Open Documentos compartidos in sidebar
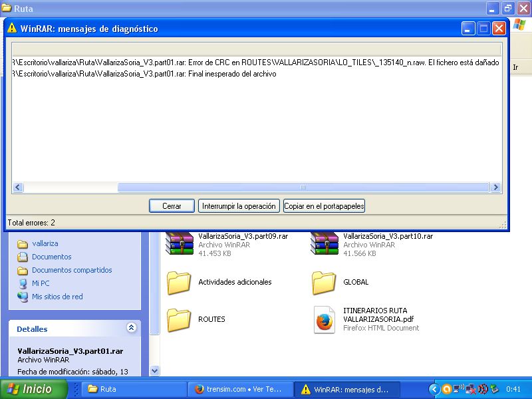Image resolution: width=532 pixels, height=399 pixels. [72, 270]
